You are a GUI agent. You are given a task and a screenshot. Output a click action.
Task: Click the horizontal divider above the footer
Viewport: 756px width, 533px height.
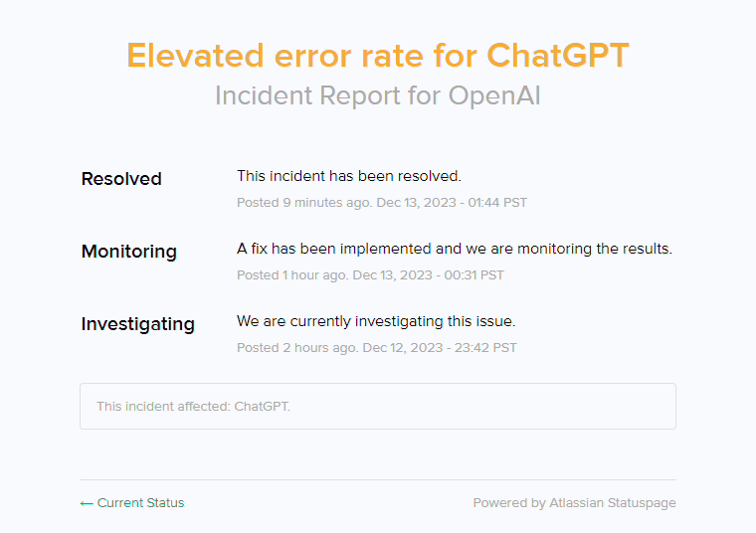[x=378, y=479]
